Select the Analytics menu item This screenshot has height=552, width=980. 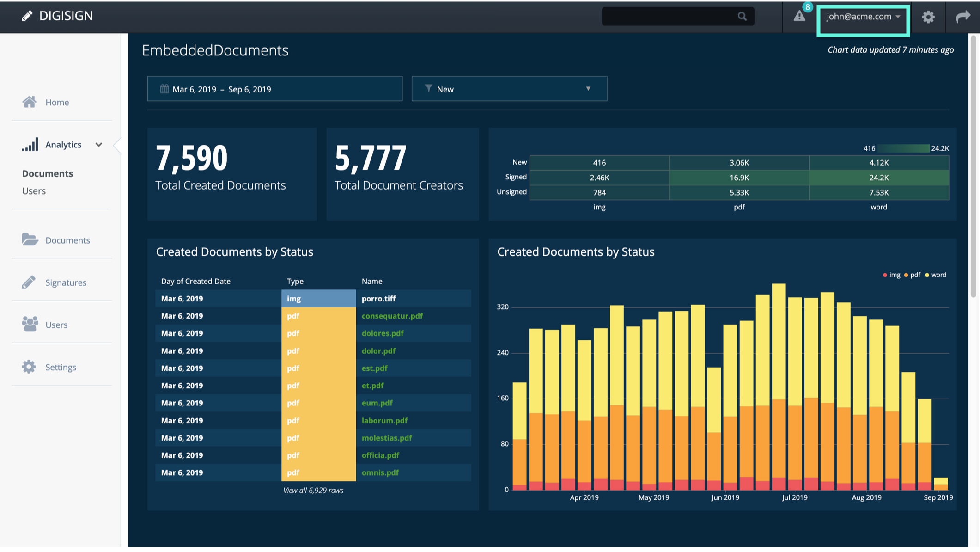[63, 145]
